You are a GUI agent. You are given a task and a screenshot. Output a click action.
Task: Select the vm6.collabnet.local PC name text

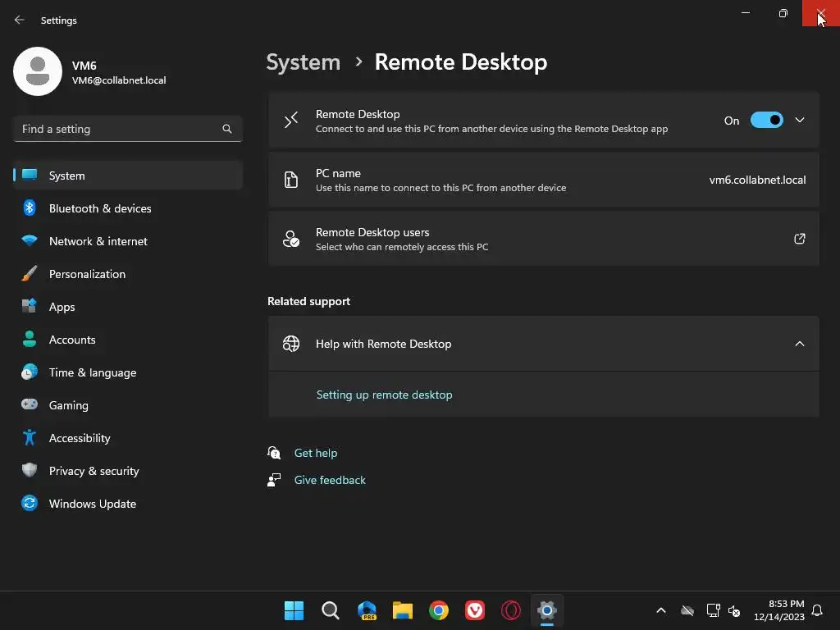[x=757, y=180]
